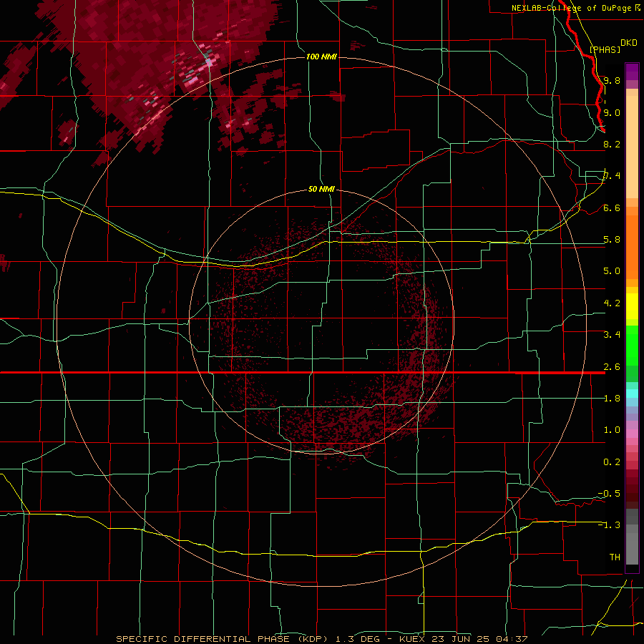Image resolution: width=644 pixels, height=644 pixels.
Task: Pick the light peach segment of the scale
Action: coord(632,147)
